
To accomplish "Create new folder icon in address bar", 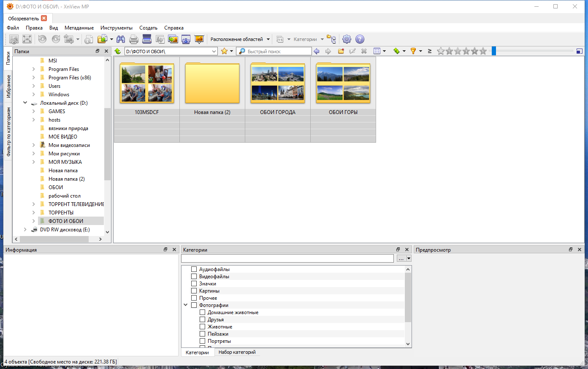I will (x=341, y=51).
